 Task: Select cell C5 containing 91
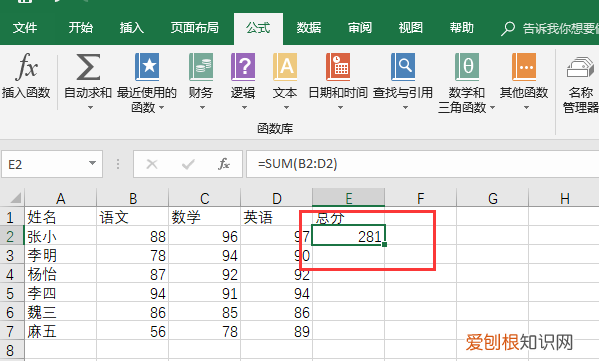pos(205,293)
